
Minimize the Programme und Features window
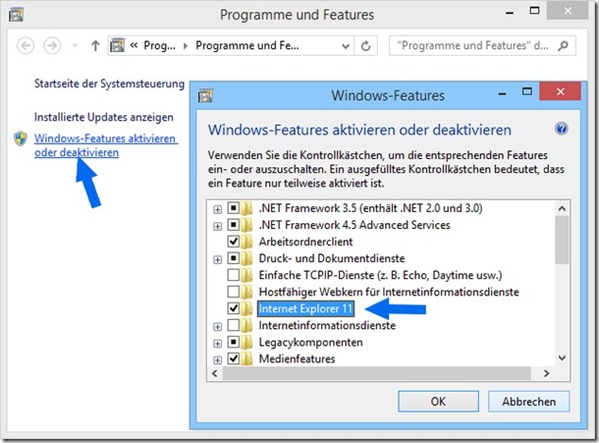509,12
